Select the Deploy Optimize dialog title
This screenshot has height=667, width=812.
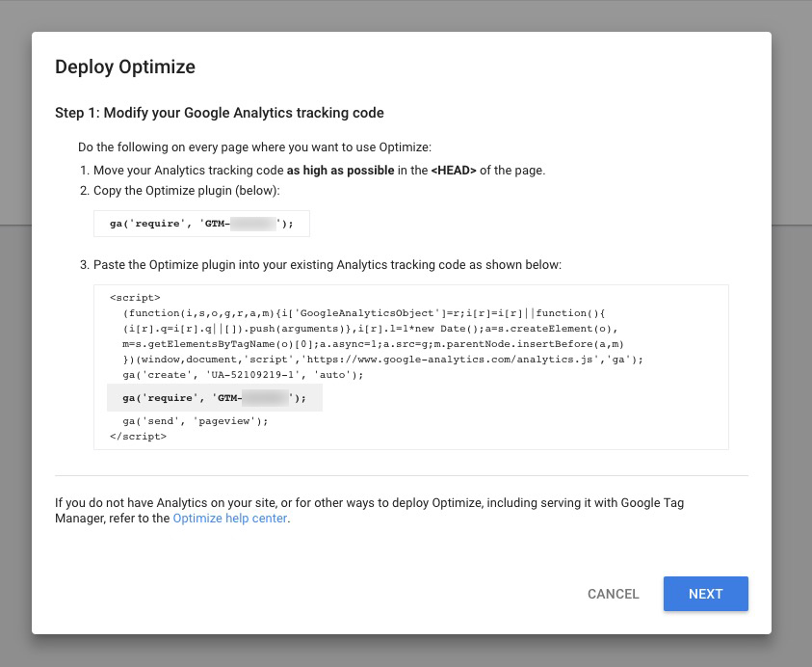125,67
